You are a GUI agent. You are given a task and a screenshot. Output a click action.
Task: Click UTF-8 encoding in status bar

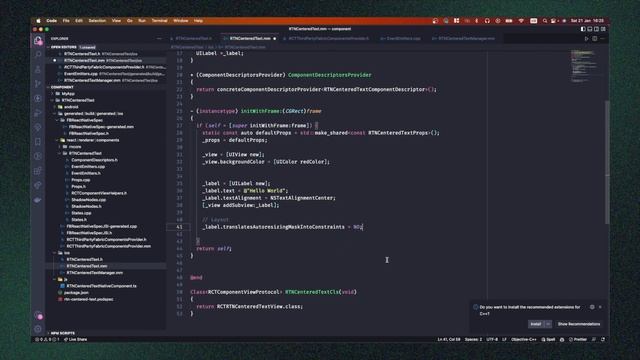tap(492, 339)
